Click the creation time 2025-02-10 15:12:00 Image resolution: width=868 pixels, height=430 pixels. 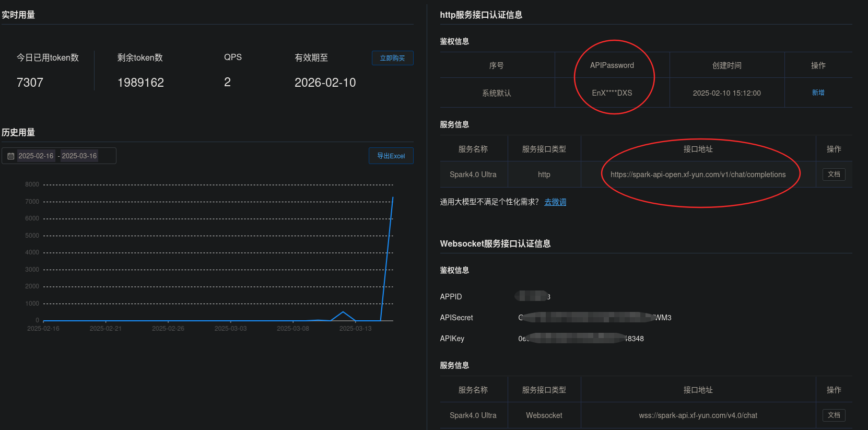point(726,93)
